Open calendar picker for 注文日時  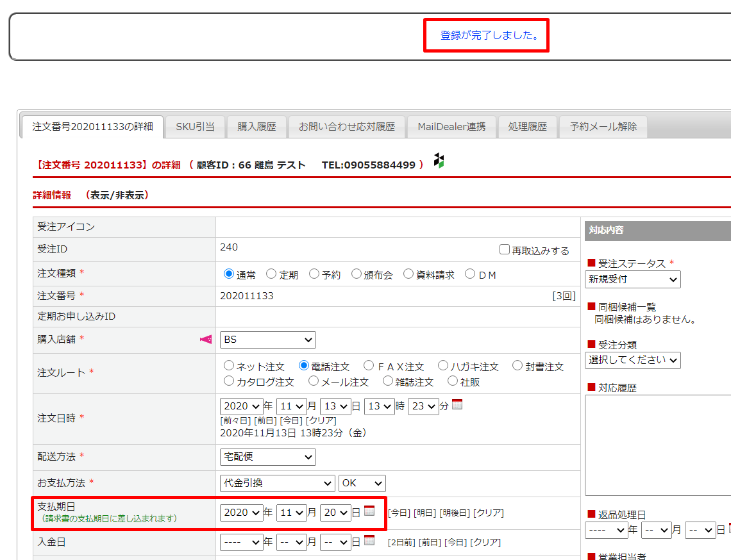point(457,404)
